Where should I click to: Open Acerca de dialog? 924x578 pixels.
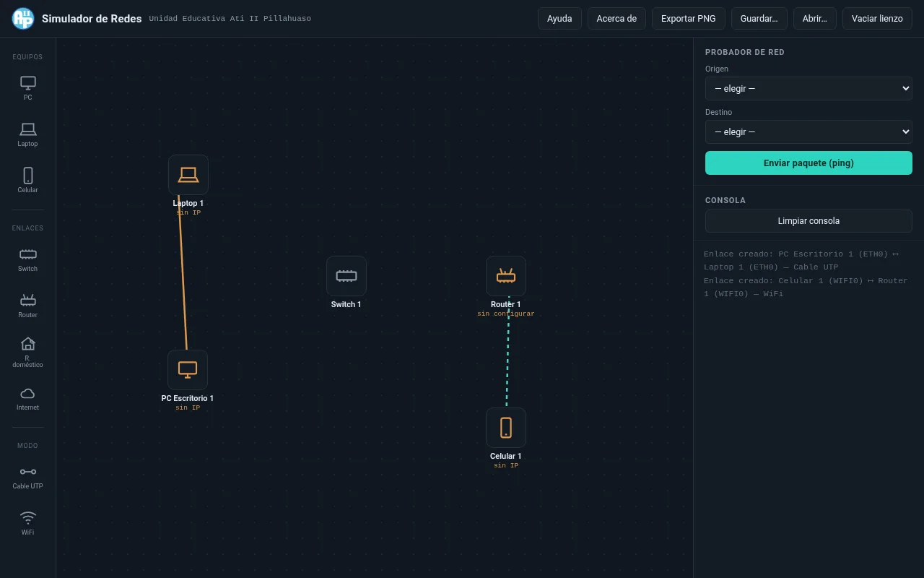pos(616,19)
